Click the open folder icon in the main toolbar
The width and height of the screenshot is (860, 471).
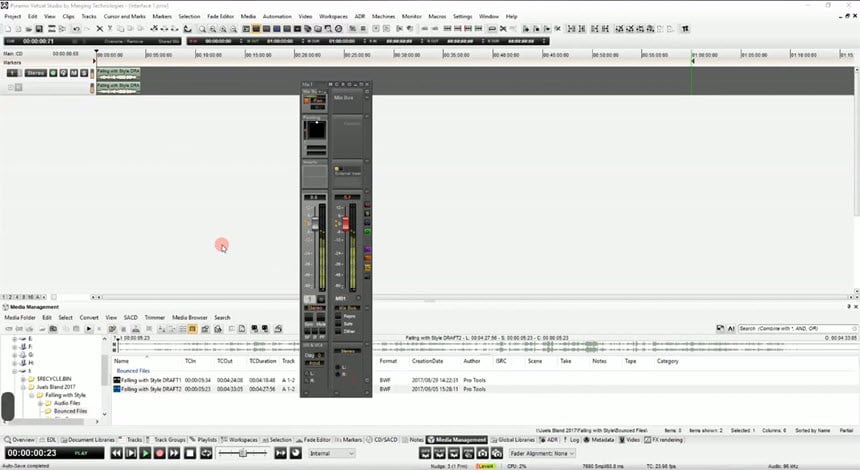tap(29, 29)
